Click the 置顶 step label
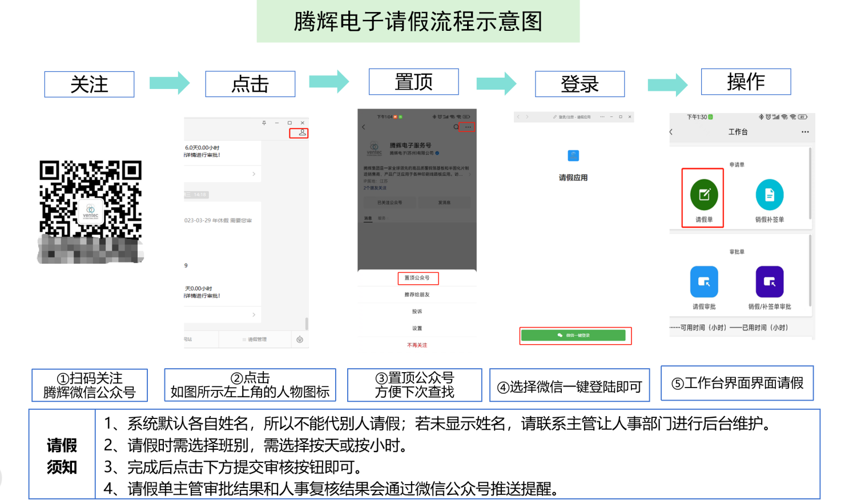 tap(414, 82)
